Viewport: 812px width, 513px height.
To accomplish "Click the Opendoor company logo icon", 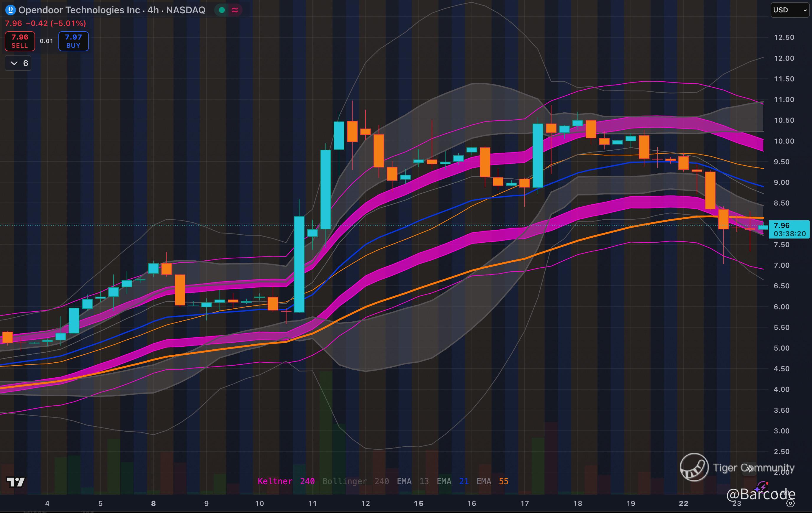I will (x=10, y=10).
